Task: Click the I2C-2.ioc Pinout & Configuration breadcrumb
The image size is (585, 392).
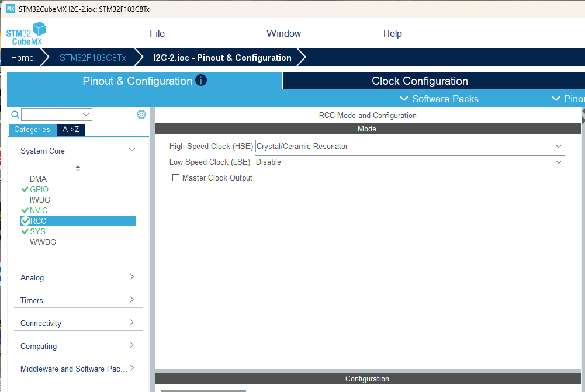Action: coord(222,58)
